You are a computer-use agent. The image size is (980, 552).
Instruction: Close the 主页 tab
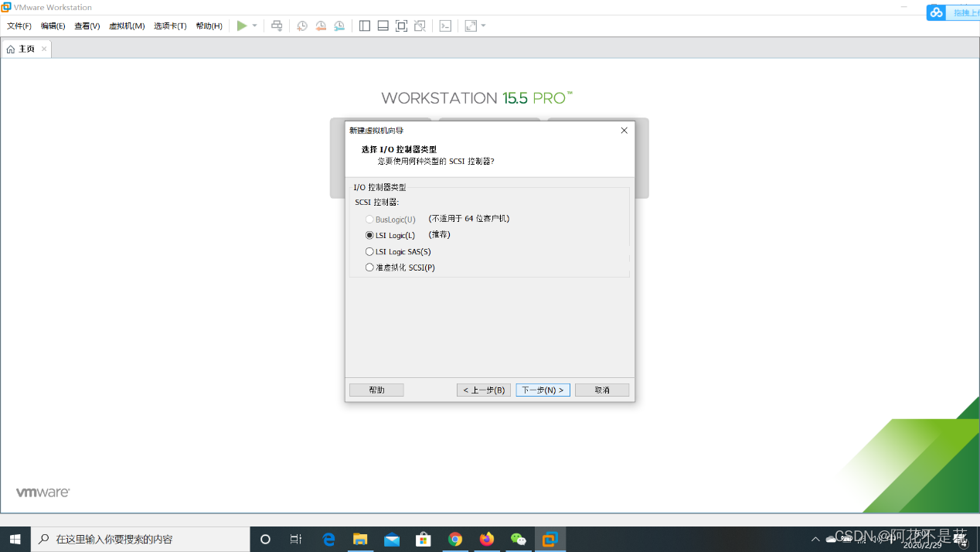tap(44, 49)
